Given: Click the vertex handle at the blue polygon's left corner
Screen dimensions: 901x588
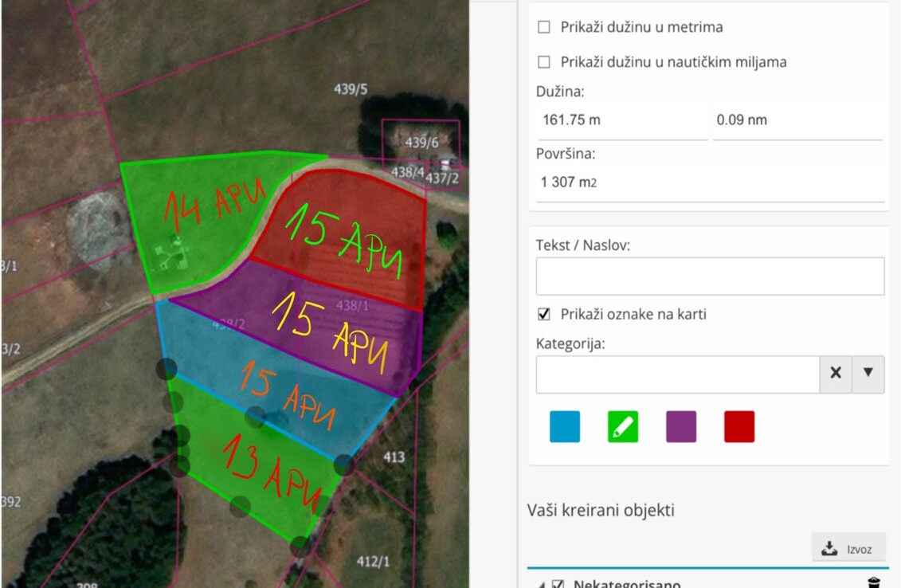Looking at the screenshot, I should tap(166, 368).
